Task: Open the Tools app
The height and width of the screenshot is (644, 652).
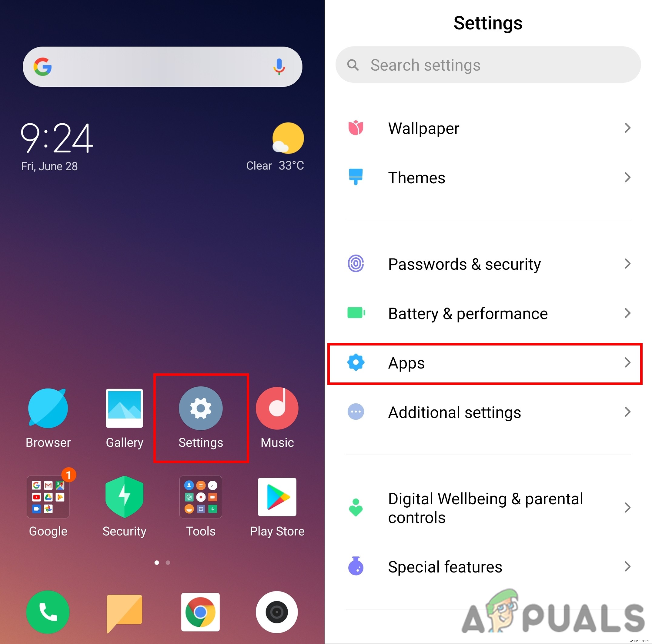Action: [x=201, y=497]
